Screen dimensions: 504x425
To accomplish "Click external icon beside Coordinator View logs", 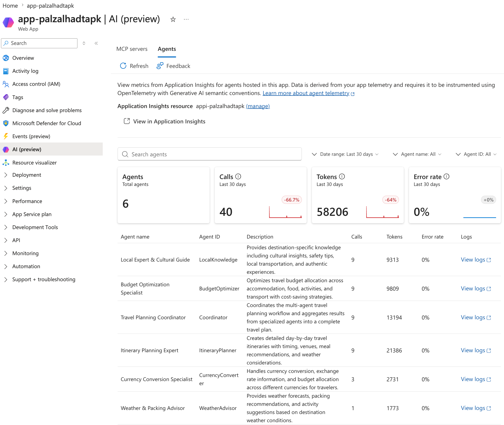I will coord(489,318).
